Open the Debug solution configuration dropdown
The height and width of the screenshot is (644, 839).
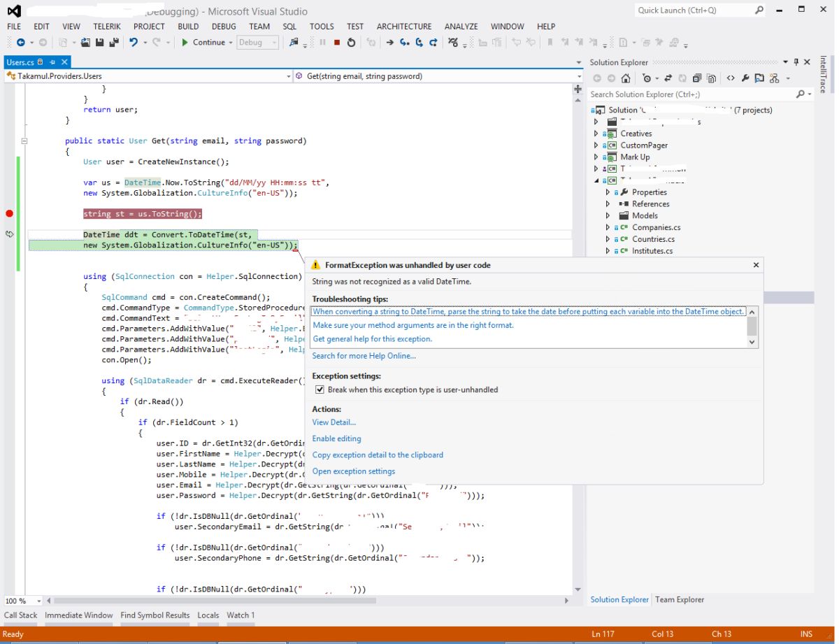pos(258,43)
